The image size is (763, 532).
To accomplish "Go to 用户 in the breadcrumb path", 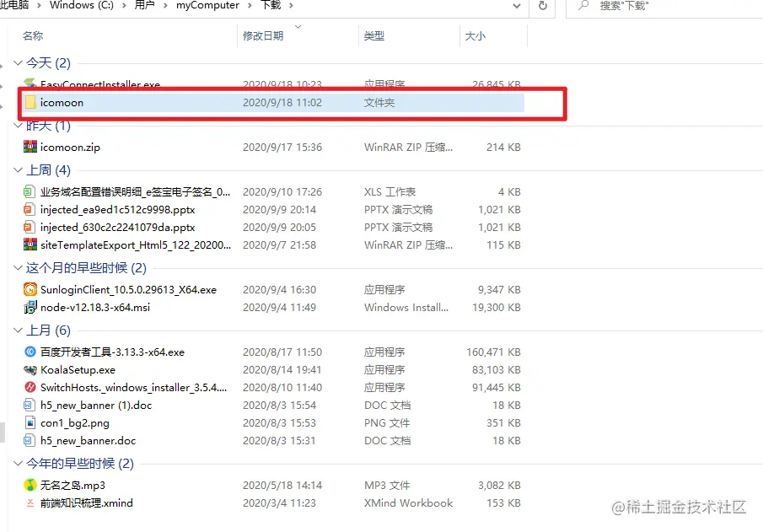I will tap(144, 5).
